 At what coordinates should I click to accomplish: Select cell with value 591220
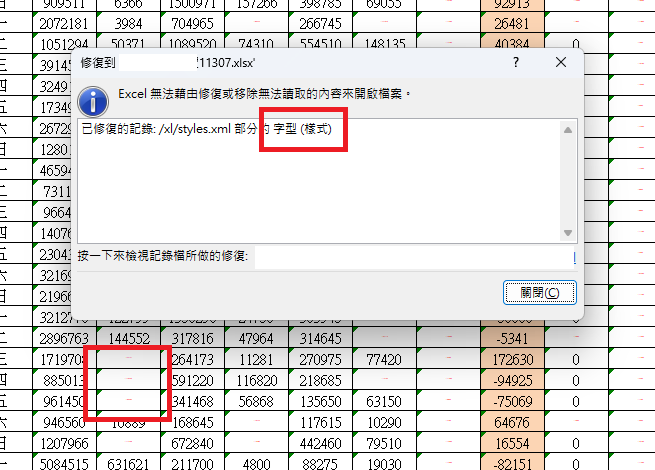tap(192, 380)
